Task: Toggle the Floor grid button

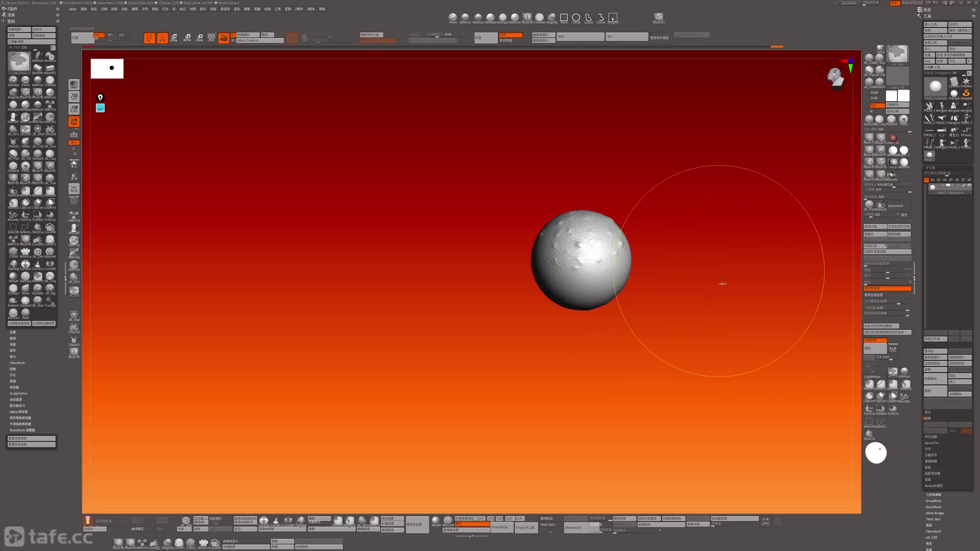Action: [74, 134]
